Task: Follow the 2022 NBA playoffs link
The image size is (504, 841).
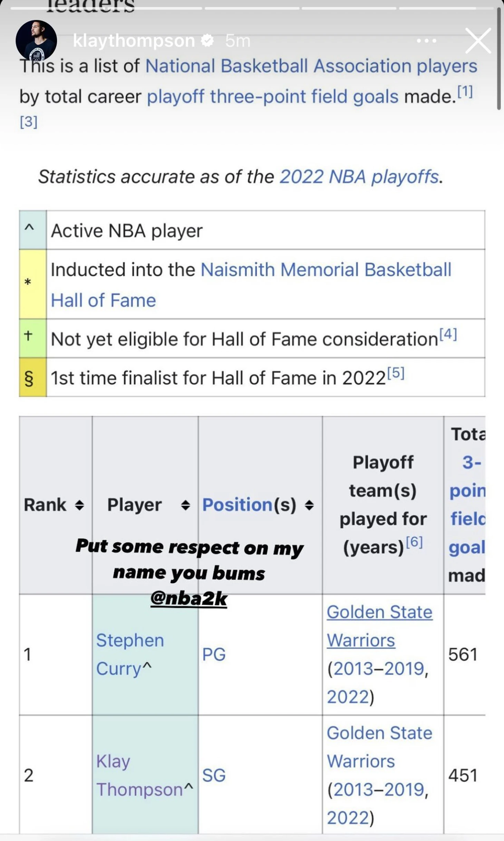Action: [359, 177]
